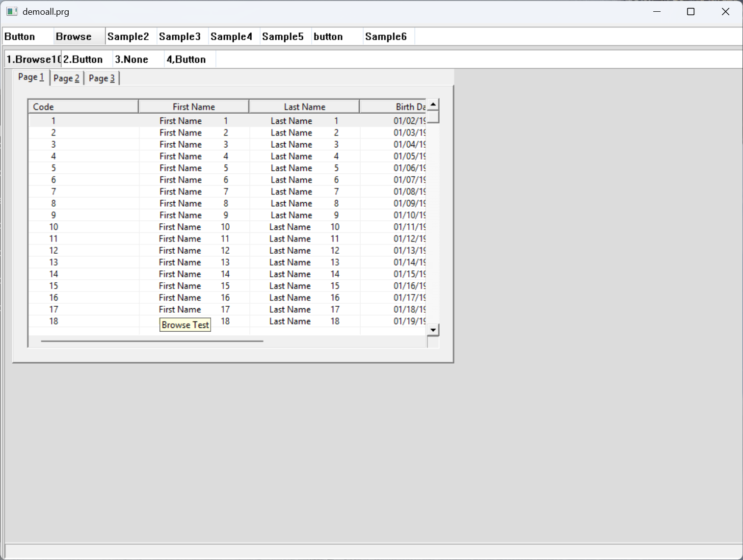Click the vertical scrollbar thumb of the grid

point(433,117)
